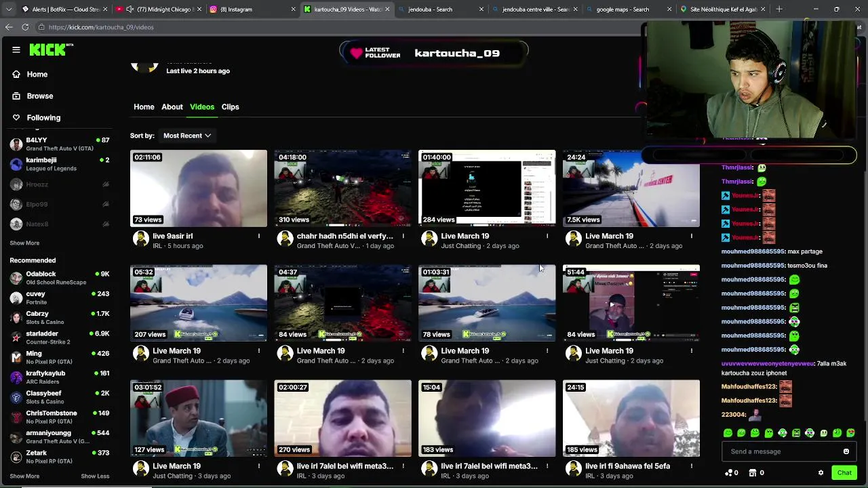Click avatar beside 'live irl fi 9ahawa fel 5efa'

(x=574, y=468)
